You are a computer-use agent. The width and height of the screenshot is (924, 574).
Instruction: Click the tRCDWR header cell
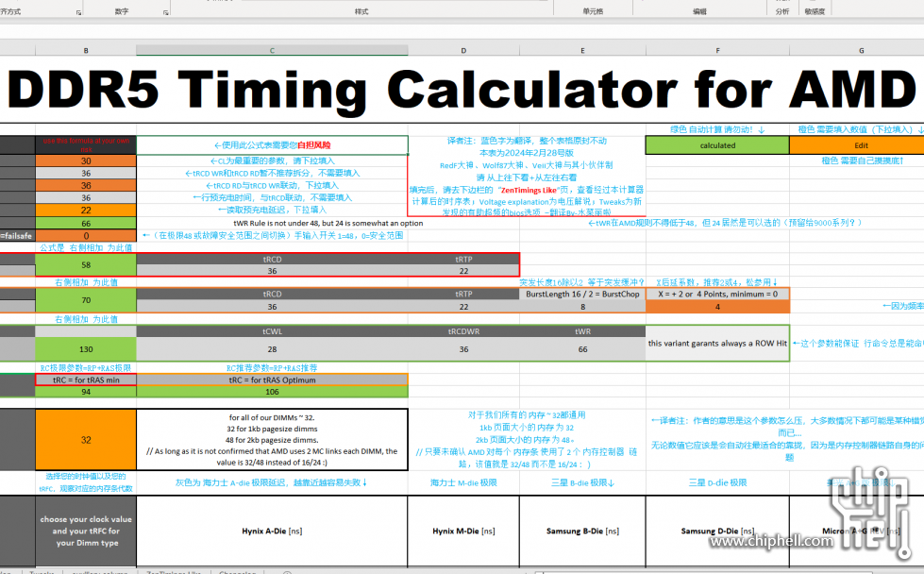click(x=463, y=331)
